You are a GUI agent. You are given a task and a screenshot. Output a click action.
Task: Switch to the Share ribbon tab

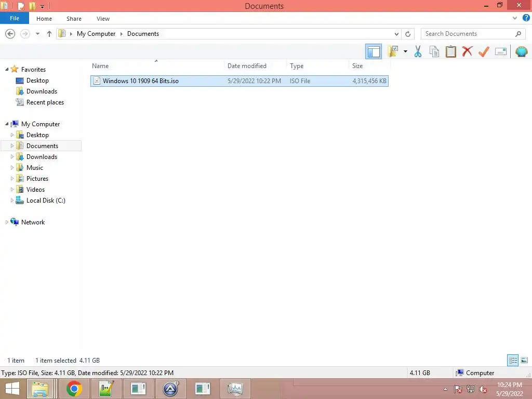point(74,19)
